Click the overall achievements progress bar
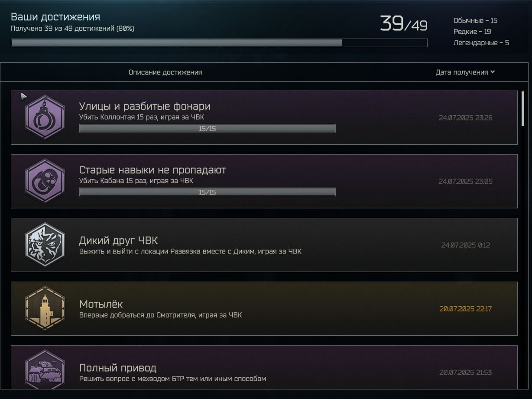Screen dimensions: 532x399 tap(219, 43)
